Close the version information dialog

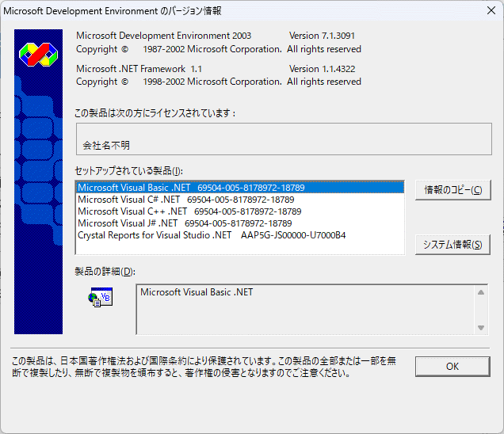point(491,10)
